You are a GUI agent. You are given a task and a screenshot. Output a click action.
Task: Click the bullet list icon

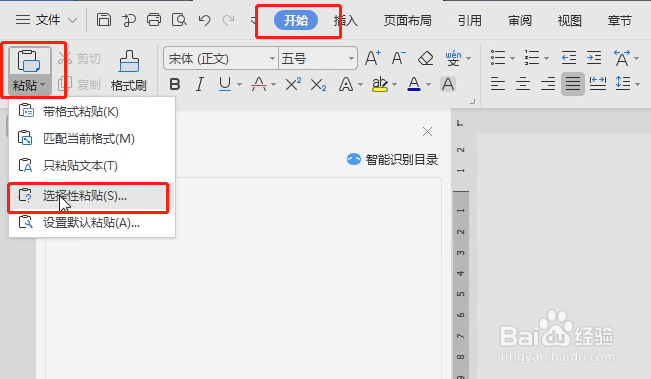pyautogui.click(x=498, y=58)
